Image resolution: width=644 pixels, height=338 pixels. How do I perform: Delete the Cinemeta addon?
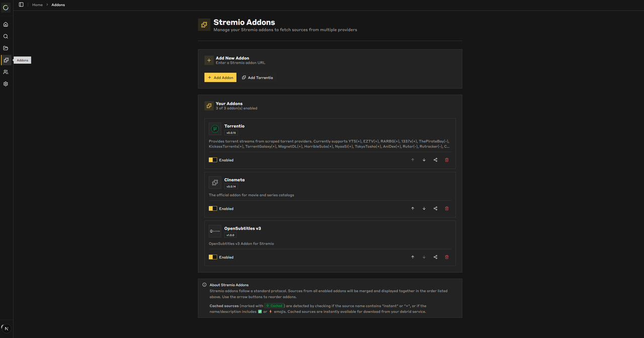[x=447, y=209]
